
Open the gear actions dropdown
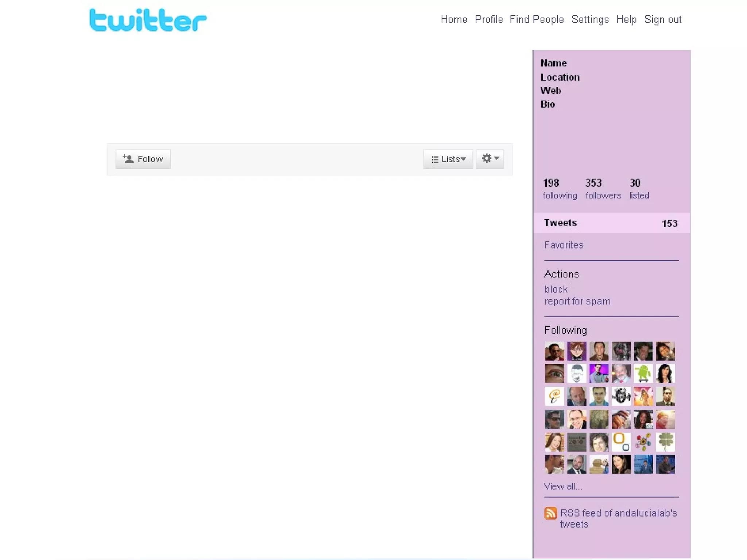click(x=490, y=159)
